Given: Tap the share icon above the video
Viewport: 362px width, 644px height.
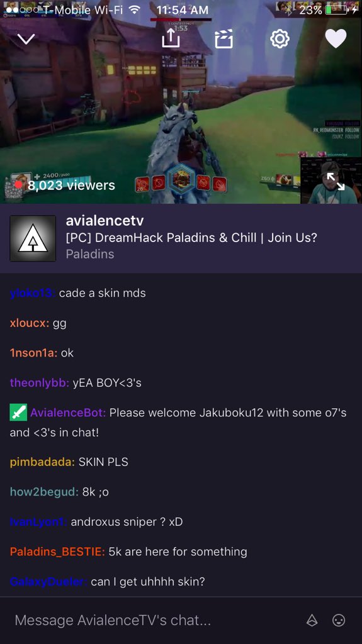Looking at the screenshot, I should tap(171, 38).
